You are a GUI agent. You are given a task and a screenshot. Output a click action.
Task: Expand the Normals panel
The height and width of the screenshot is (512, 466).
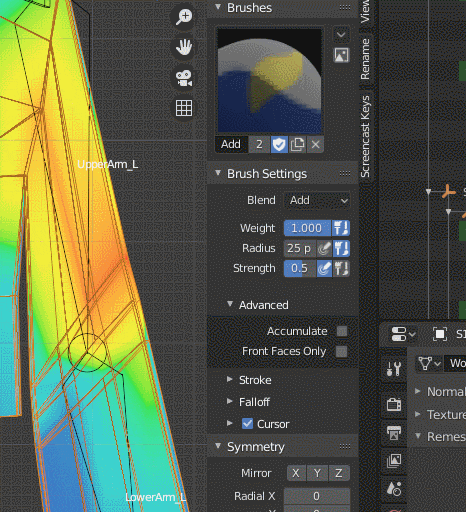pyautogui.click(x=417, y=391)
